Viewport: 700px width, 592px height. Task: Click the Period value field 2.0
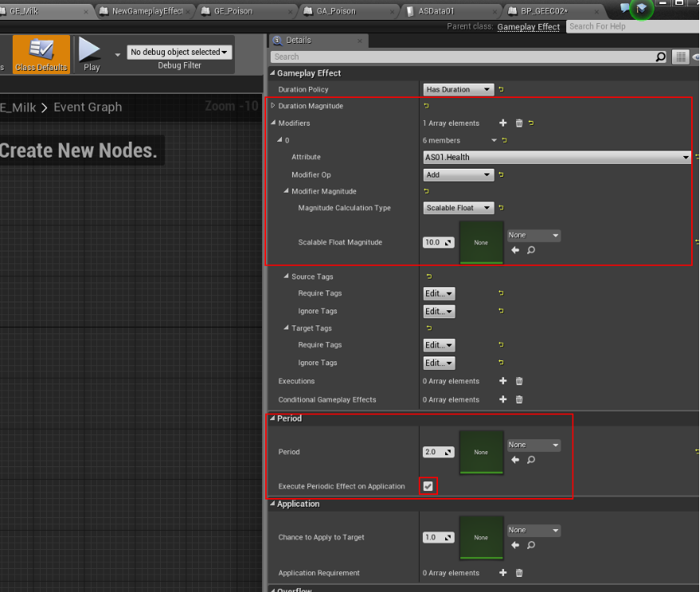click(x=438, y=452)
